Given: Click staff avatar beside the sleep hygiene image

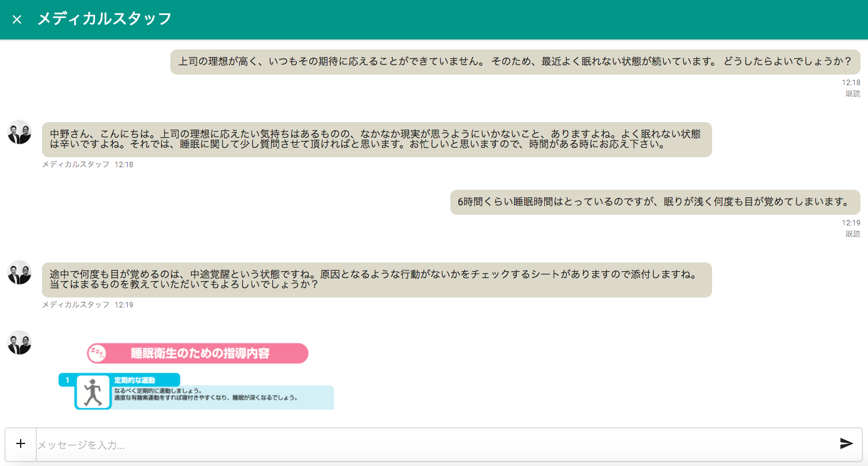Looking at the screenshot, I should pos(19,343).
